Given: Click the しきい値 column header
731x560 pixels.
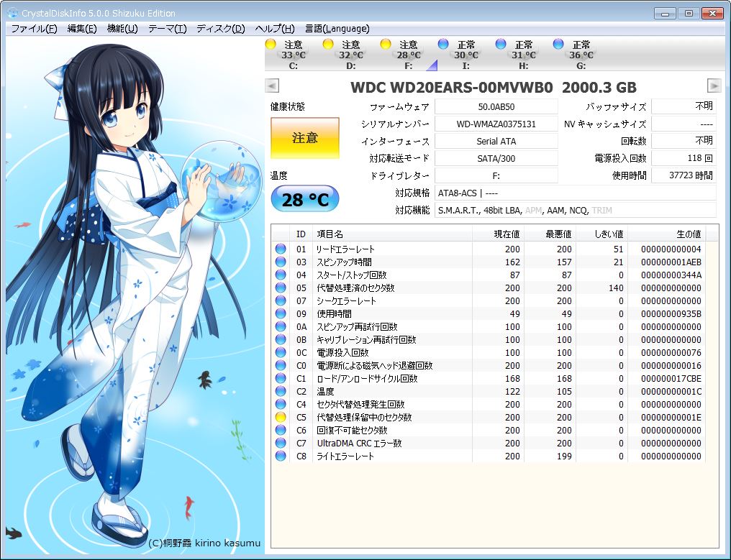Looking at the screenshot, I should pyautogui.click(x=601, y=234).
